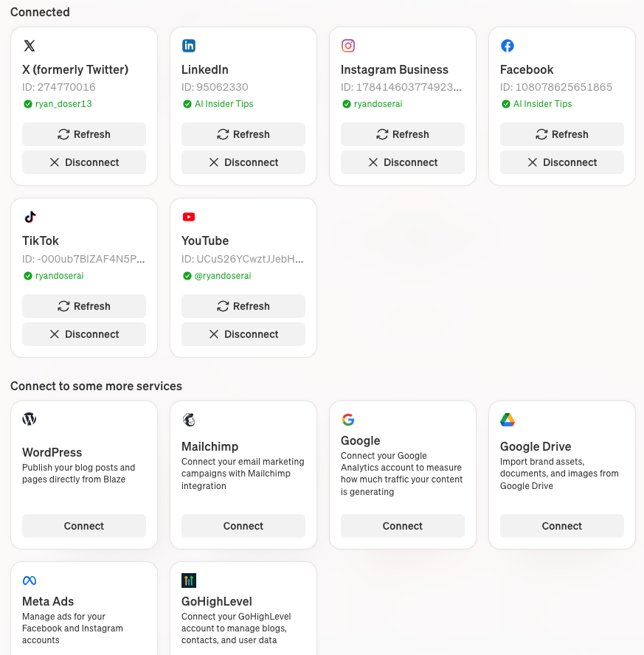Disconnect the LinkedIn account
The width and height of the screenshot is (644, 655).
click(x=243, y=162)
